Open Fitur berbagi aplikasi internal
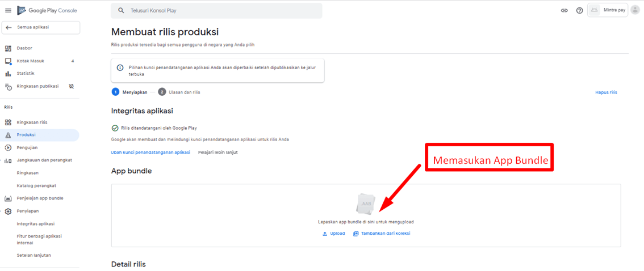The image size is (644, 271). click(39, 239)
